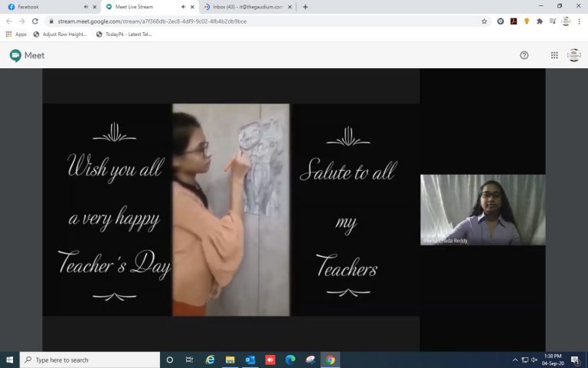This screenshot has width=588, height=368.
Task: Reload the Meet live stream page
Action: pyautogui.click(x=35, y=21)
